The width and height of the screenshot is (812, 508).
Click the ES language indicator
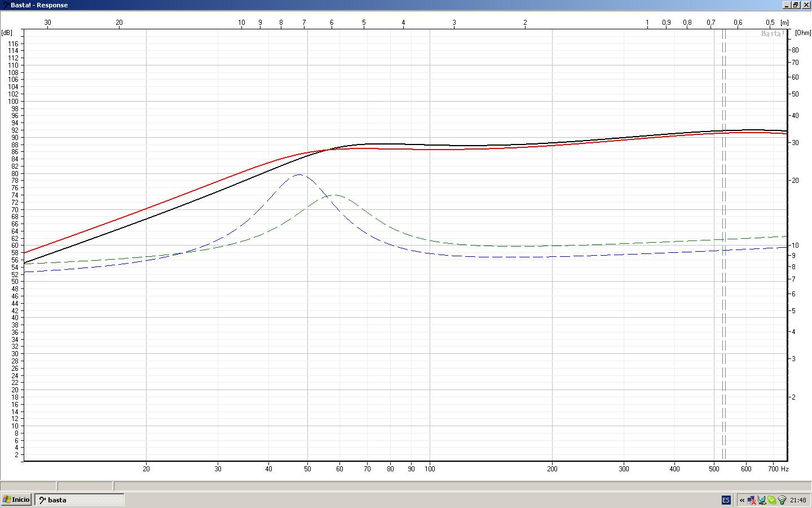(x=726, y=500)
